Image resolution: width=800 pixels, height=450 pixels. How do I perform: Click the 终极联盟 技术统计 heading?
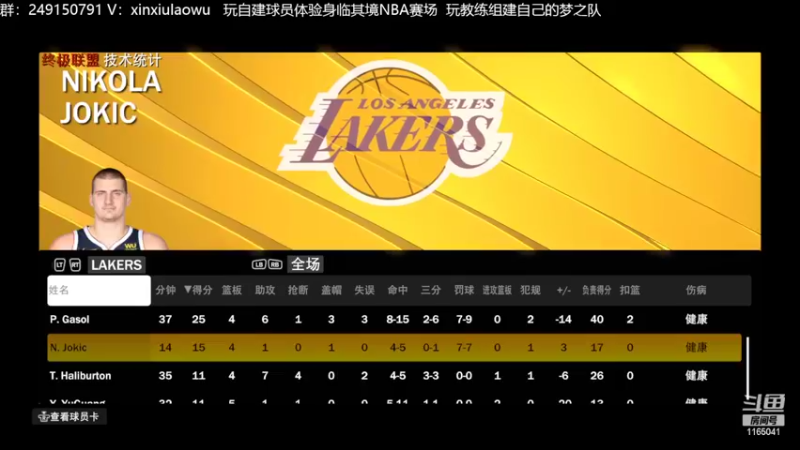click(102, 61)
